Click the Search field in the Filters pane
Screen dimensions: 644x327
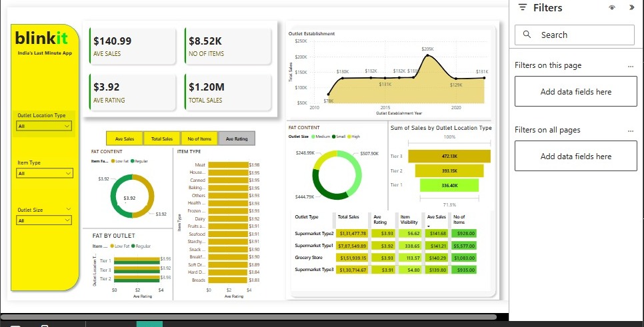click(574, 35)
